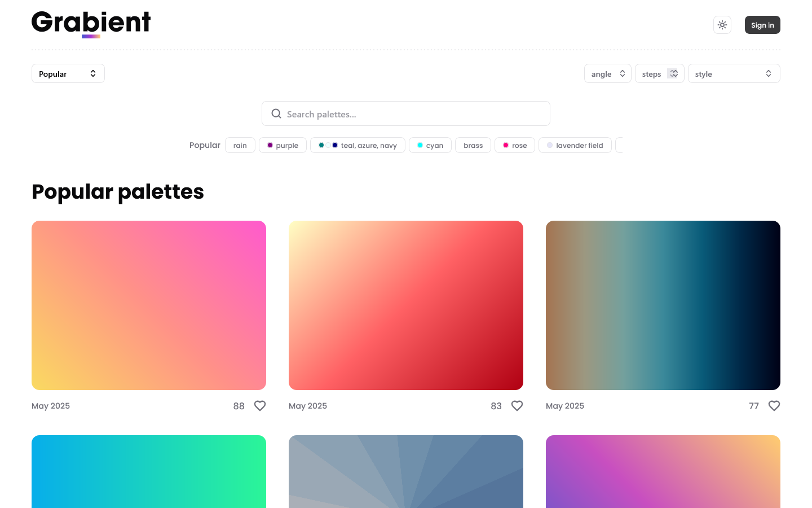The width and height of the screenshot is (812, 508).
Task: Select the purple tag
Action: pos(283,145)
